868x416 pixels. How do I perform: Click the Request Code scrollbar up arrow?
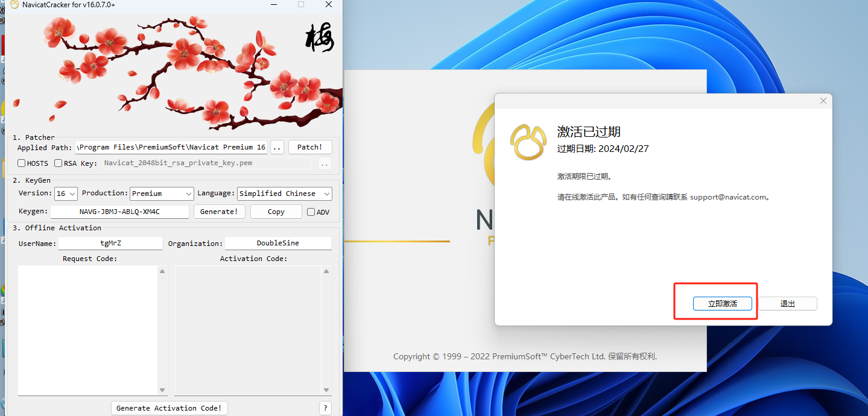(162, 271)
